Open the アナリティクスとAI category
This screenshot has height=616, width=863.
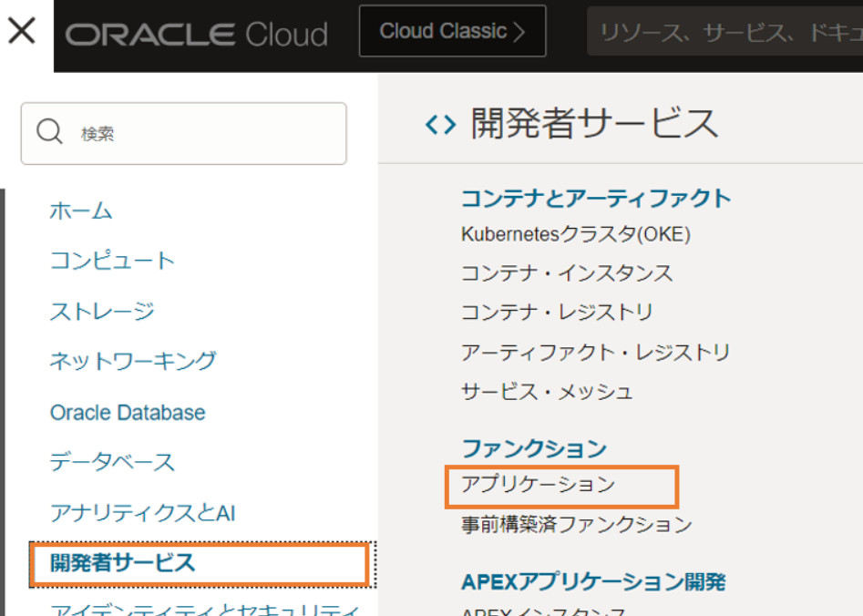coord(142,513)
